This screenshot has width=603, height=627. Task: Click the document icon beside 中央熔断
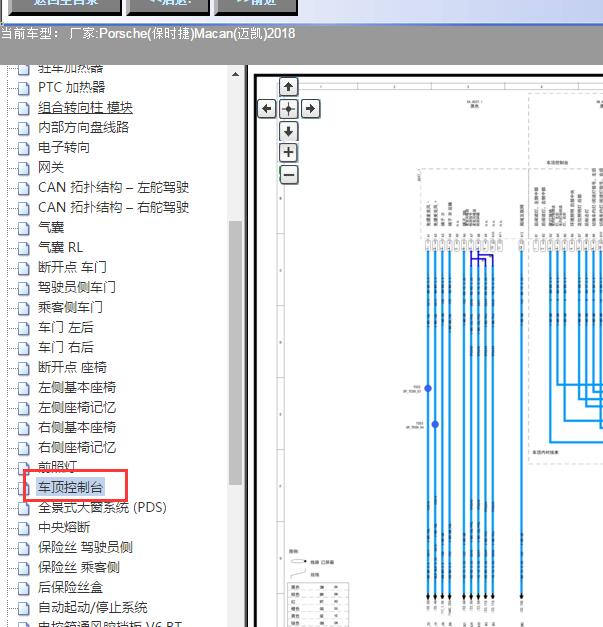click(x=24, y=528)
